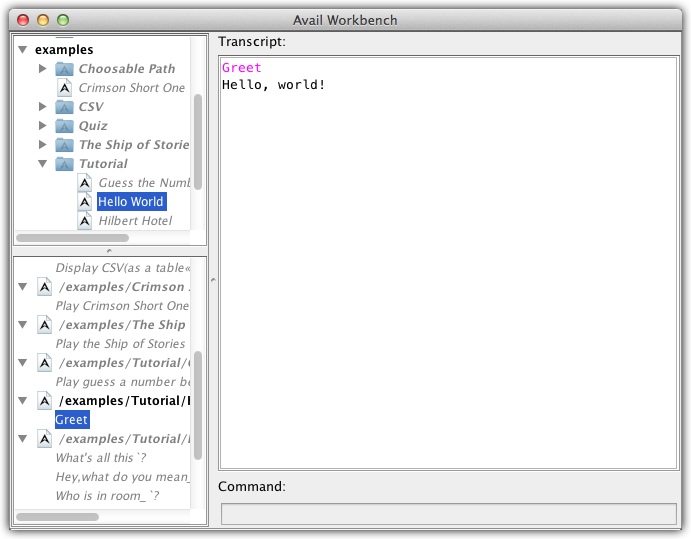The image size is (691, 539).
Task: Click the Hello, world! transcript line
Action: (273, 85)
